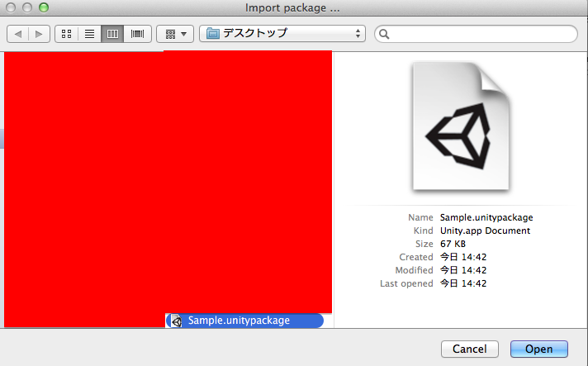
Task: Switch to icon grid view
Action: tap(66, 34)
